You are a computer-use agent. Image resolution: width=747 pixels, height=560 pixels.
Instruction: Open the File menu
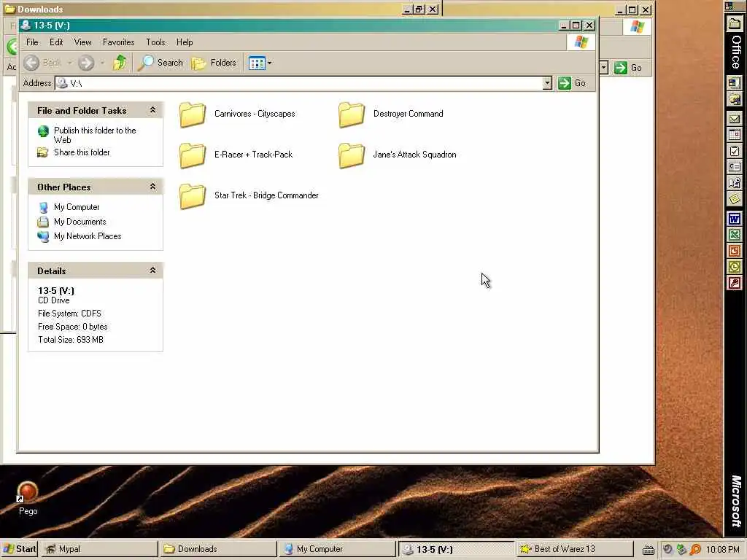point(32,42)
